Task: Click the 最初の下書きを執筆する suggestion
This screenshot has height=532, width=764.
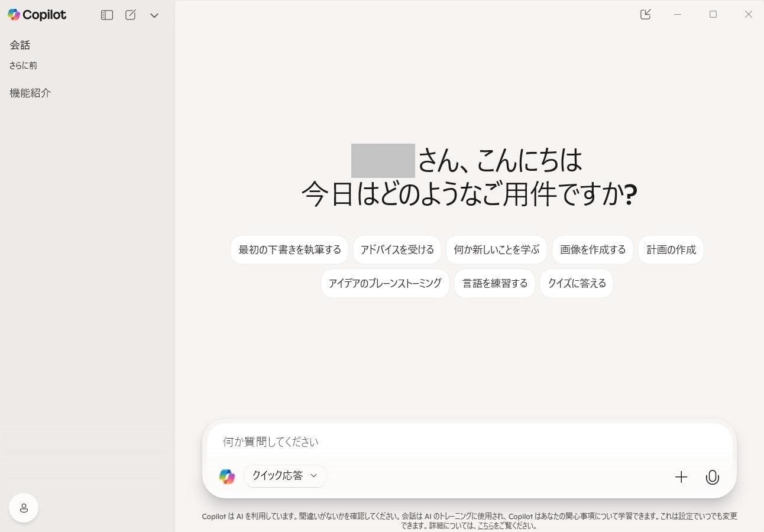Action: click(289, 249)
